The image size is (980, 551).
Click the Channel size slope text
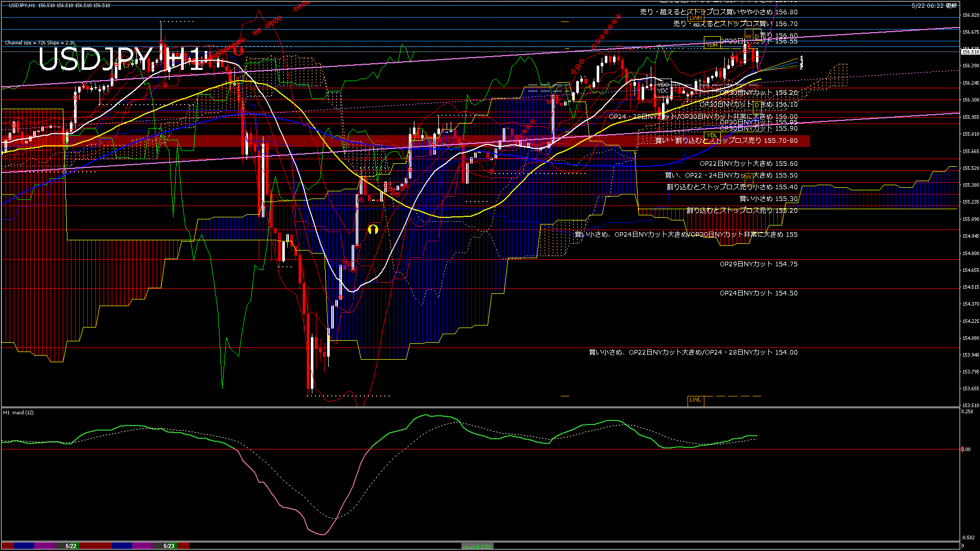[40, 43]
